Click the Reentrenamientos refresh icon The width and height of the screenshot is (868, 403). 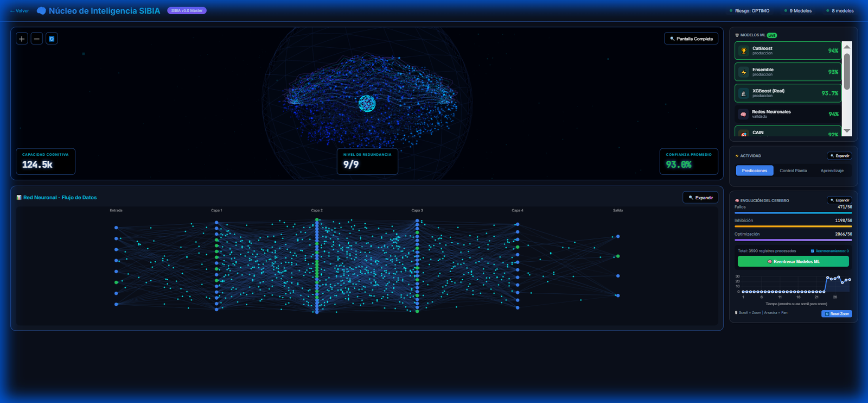tap(812, 251)
